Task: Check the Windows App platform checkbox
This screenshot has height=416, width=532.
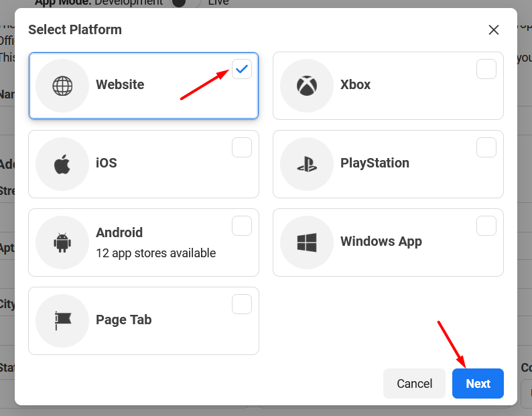Action: pos(486,226)
